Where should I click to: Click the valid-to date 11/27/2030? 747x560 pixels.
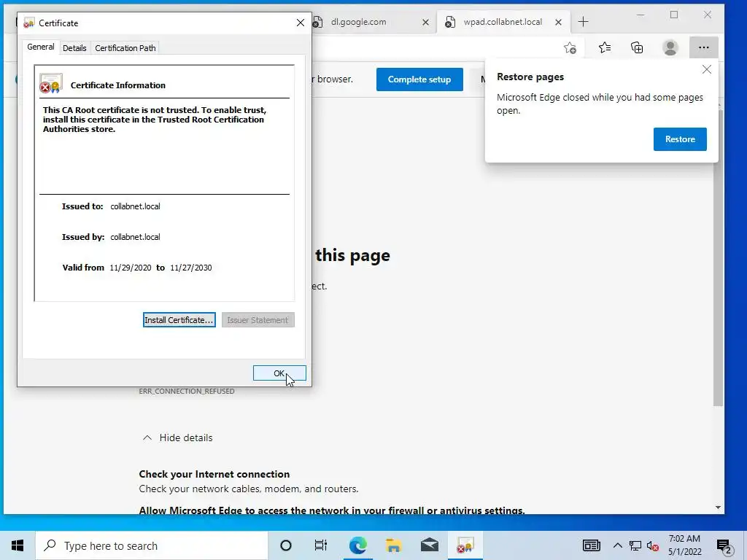[x=190, y=268]
